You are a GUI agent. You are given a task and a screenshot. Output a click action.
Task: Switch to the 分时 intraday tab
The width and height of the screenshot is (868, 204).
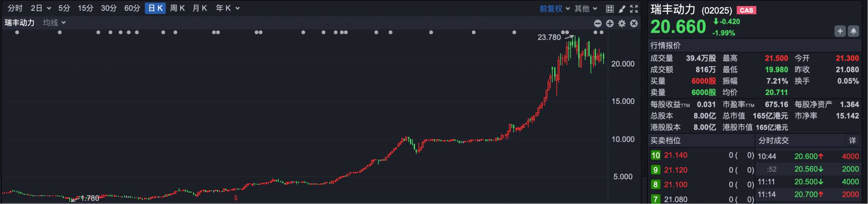coord(15,8)
